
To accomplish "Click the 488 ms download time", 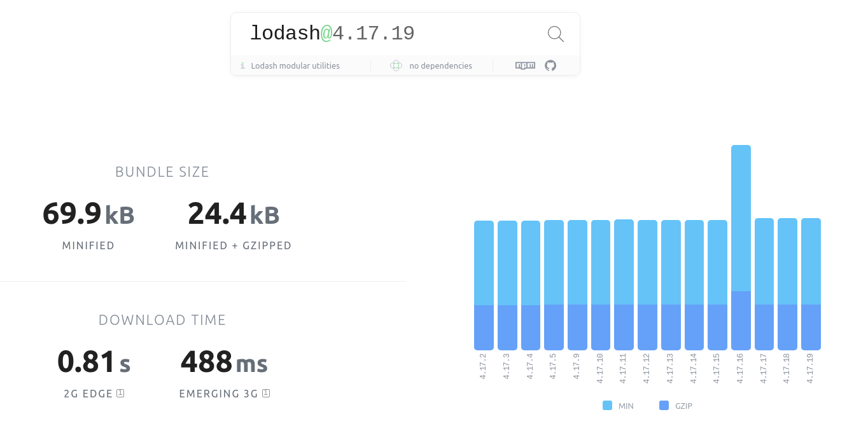I will 224,362.
